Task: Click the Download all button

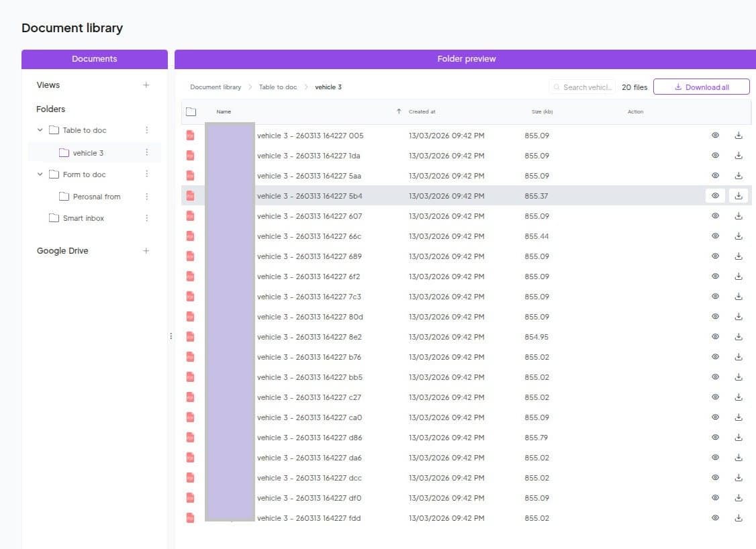Action: click(x=702, y=87)
